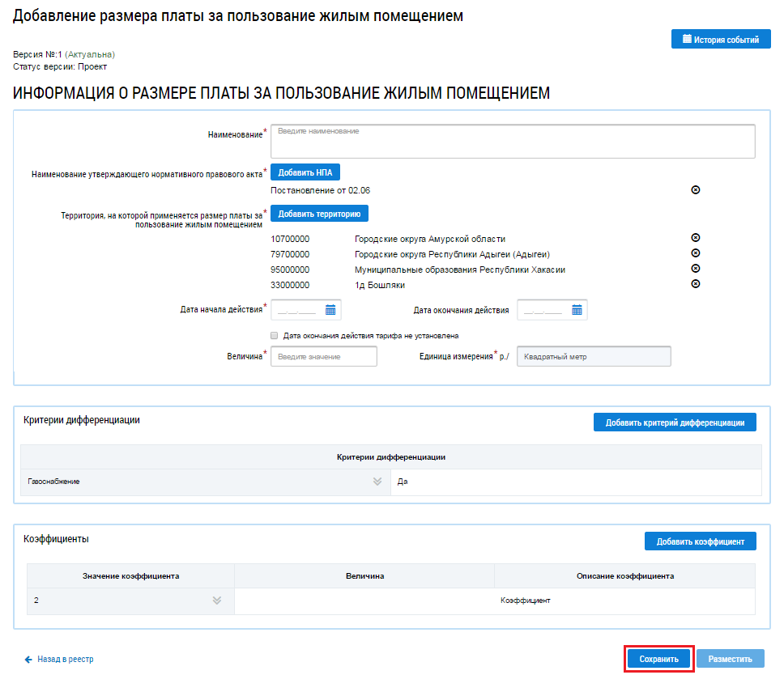
Task: Enable 'Дата окончания действия тарифа не установлена' checkbox
Action: coord(275,335)
